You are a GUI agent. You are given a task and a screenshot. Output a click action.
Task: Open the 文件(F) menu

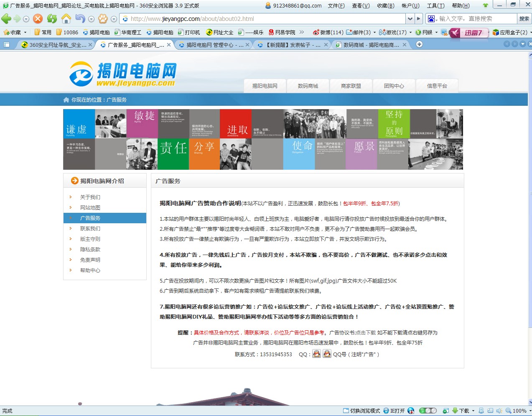[x=336, y=5]
